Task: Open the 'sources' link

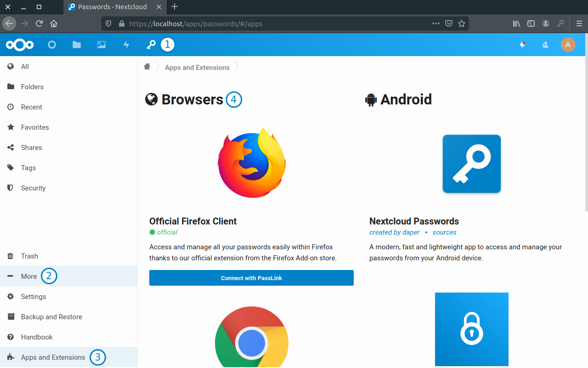Action: pos(445,232)
